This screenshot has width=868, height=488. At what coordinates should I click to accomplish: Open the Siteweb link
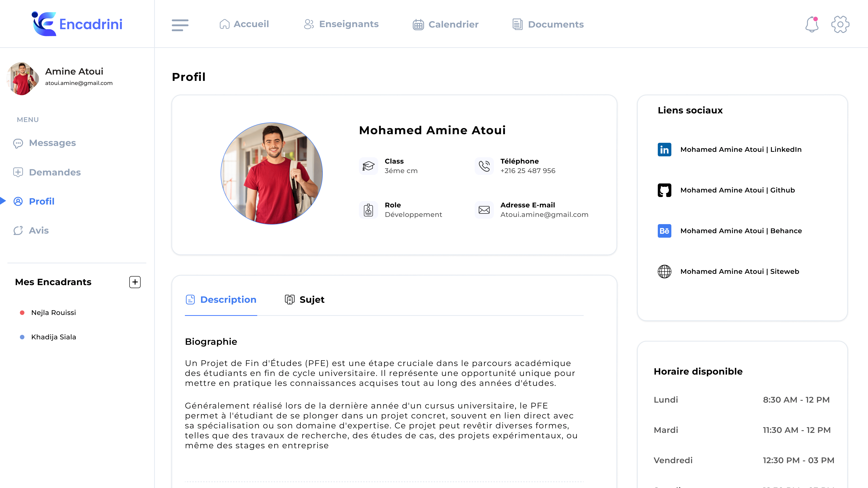[740, 272]
